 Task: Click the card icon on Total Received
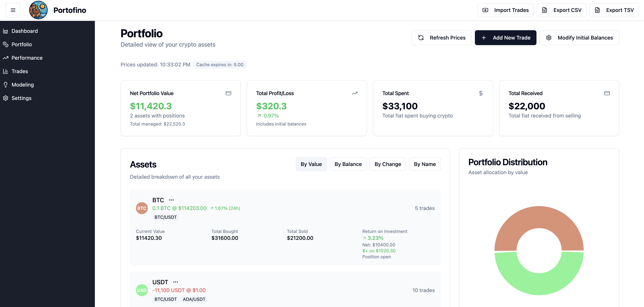coord(607,93)
